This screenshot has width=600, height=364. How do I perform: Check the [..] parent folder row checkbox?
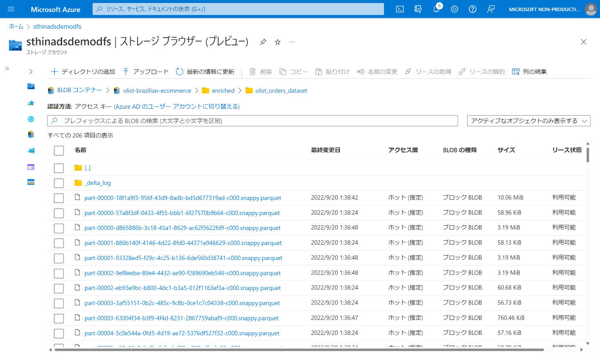point(59,168)
